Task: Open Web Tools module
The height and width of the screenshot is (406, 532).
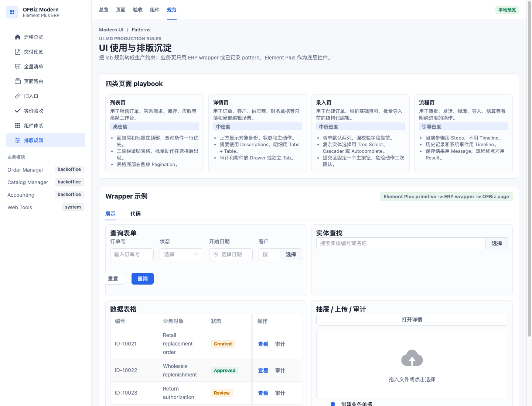Action: click(x=20, y=207)
